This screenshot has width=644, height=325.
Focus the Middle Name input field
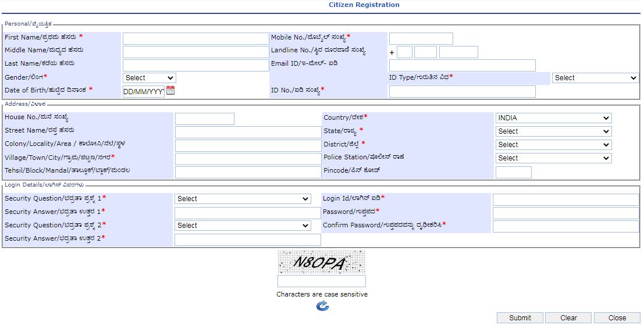coord(196,52)
